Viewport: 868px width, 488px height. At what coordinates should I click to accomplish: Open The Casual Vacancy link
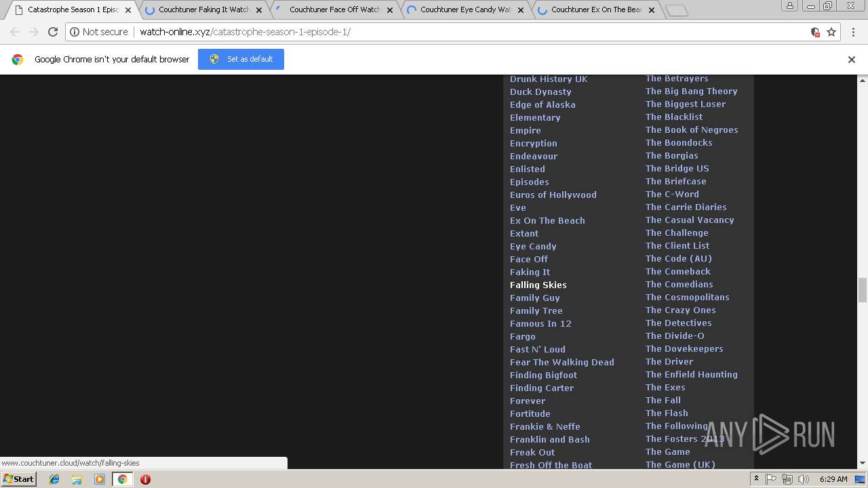(x=690, y=220)
